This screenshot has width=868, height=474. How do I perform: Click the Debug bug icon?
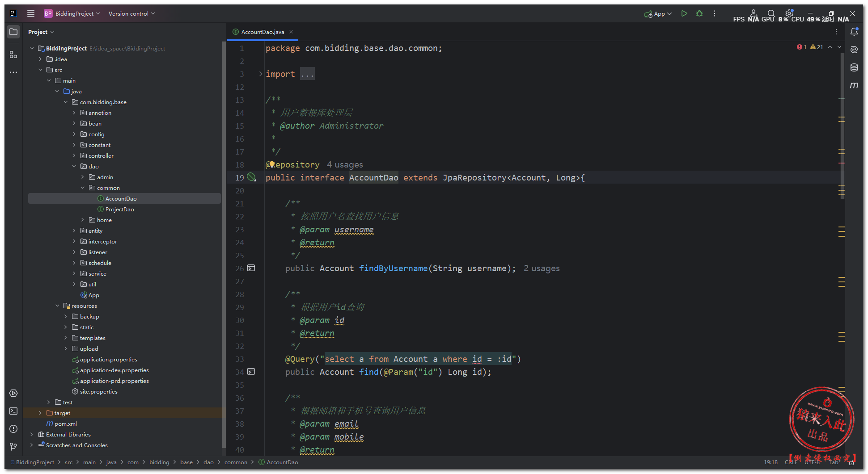[699, 14]
